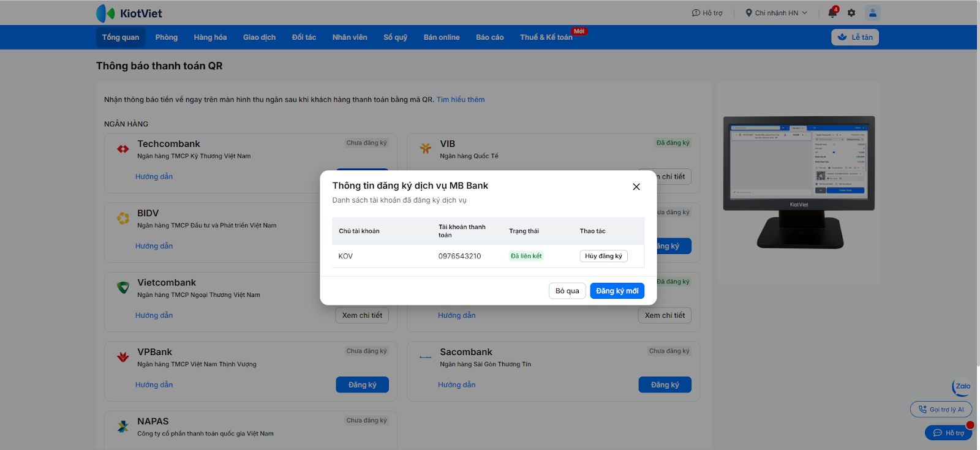Click the NGÂN HÀNG section label
980x450 pixels.
[126, 124]
